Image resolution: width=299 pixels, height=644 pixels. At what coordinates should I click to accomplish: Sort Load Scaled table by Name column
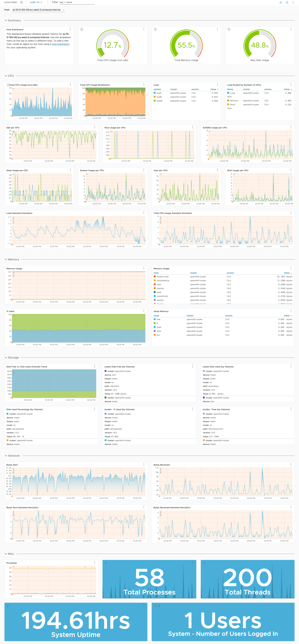pos(230,89)
